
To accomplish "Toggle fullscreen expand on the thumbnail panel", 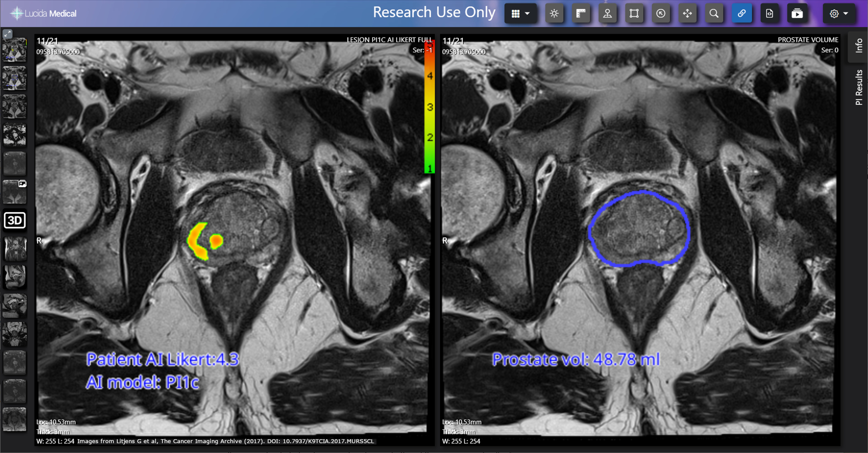I will tap(7, 34).
